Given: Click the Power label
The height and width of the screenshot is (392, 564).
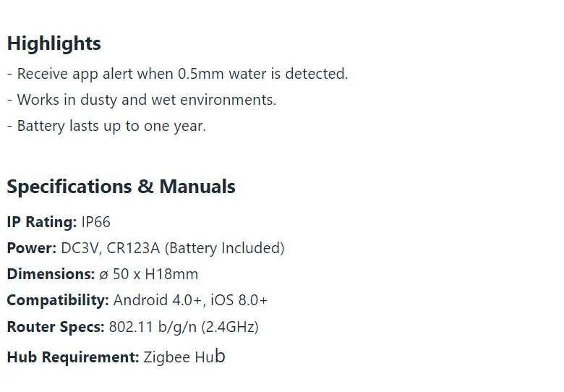Looking at the screenshot, I should point(32,248).
